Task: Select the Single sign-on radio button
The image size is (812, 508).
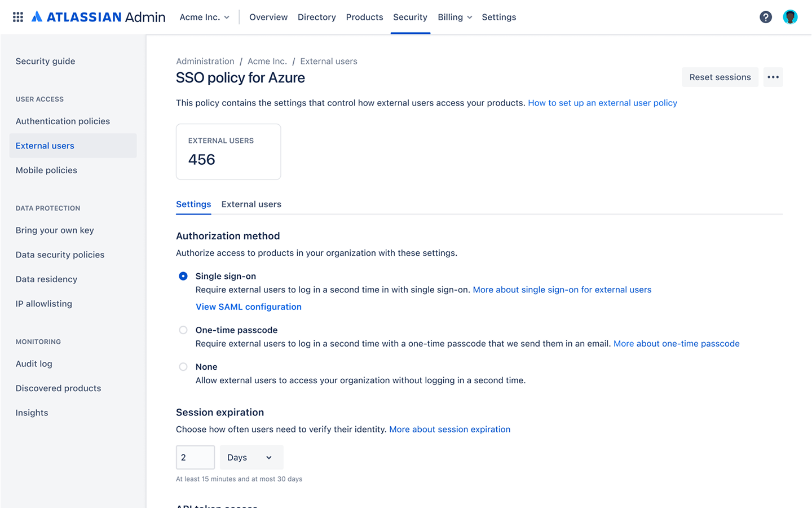Action: click(x=183, y=276)
